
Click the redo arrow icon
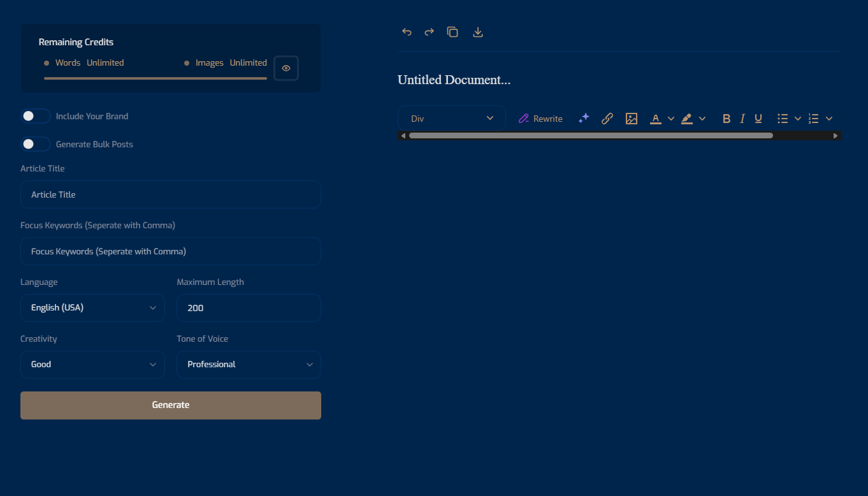pos(430,32)
